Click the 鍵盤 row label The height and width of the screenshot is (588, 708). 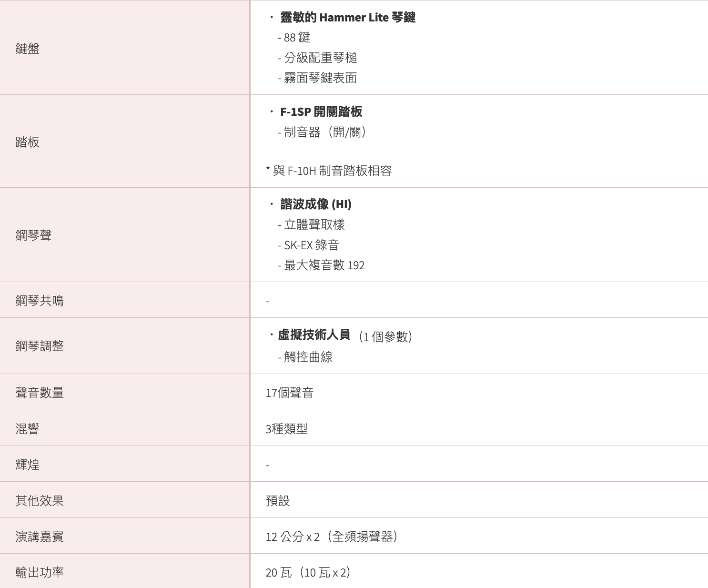[27, 49]
